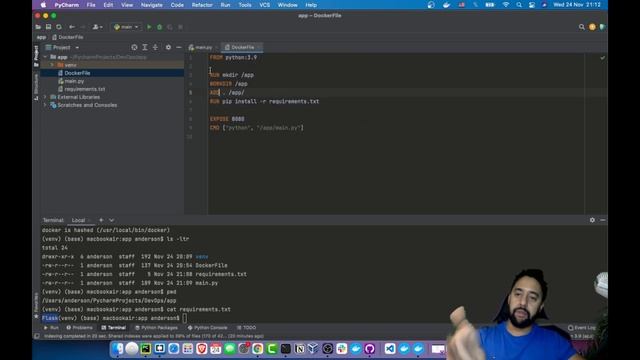Start debugging with the bug icon
Viewport: 640px width, 360px height.
160,27
